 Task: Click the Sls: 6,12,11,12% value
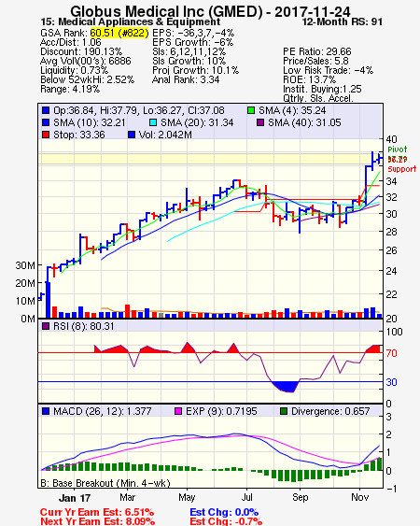[189, 51]
